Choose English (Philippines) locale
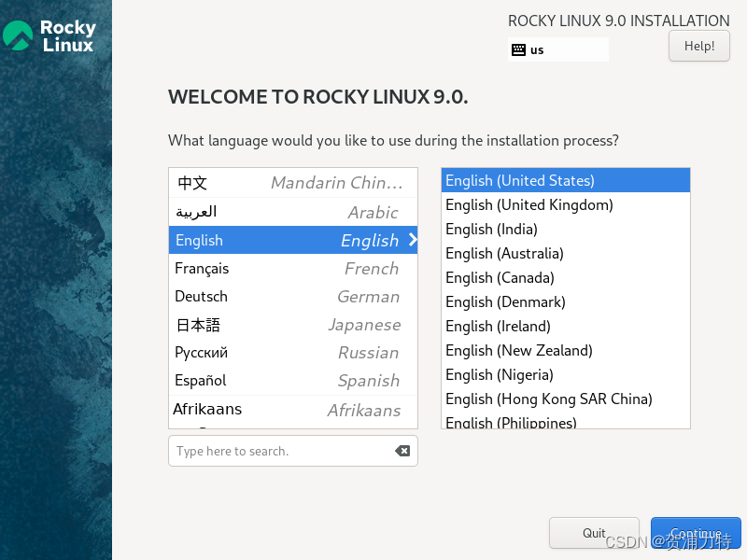 coord(566,421)
